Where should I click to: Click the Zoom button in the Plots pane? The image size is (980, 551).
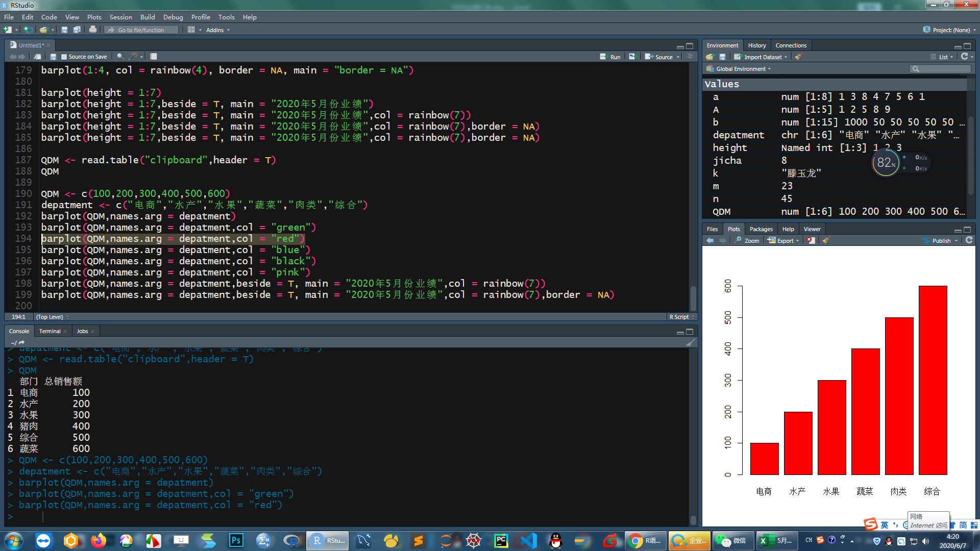747,240
